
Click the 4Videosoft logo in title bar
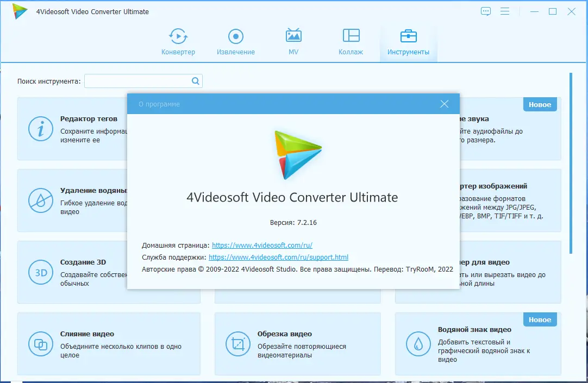pos(20,11)
